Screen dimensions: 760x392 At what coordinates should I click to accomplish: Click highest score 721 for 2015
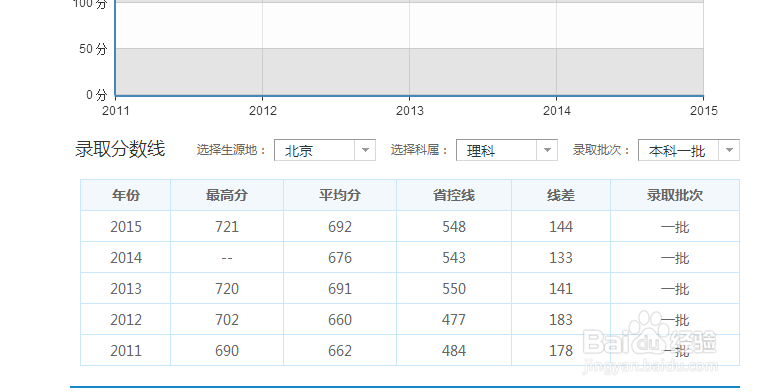[227, 226]
